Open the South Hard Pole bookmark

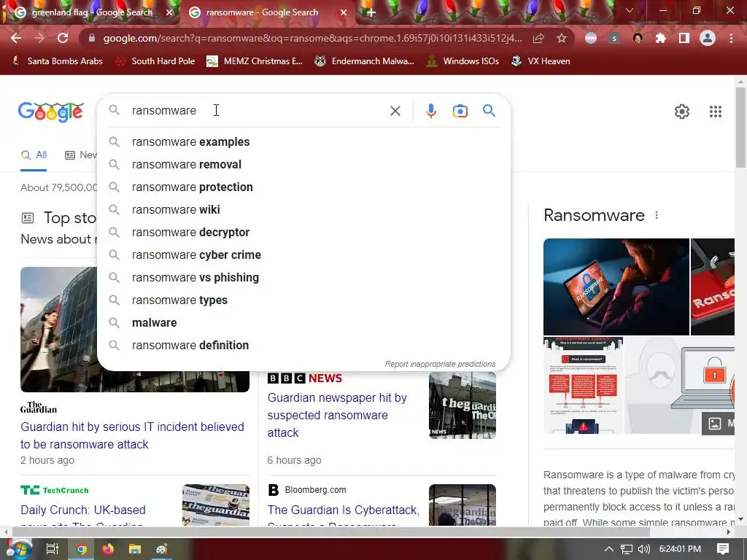point(155,61)
